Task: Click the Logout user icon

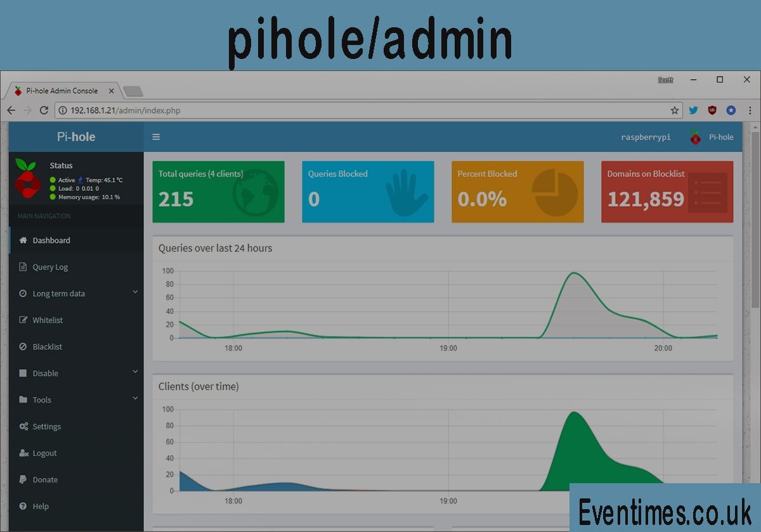Action: tap(23, 453)
